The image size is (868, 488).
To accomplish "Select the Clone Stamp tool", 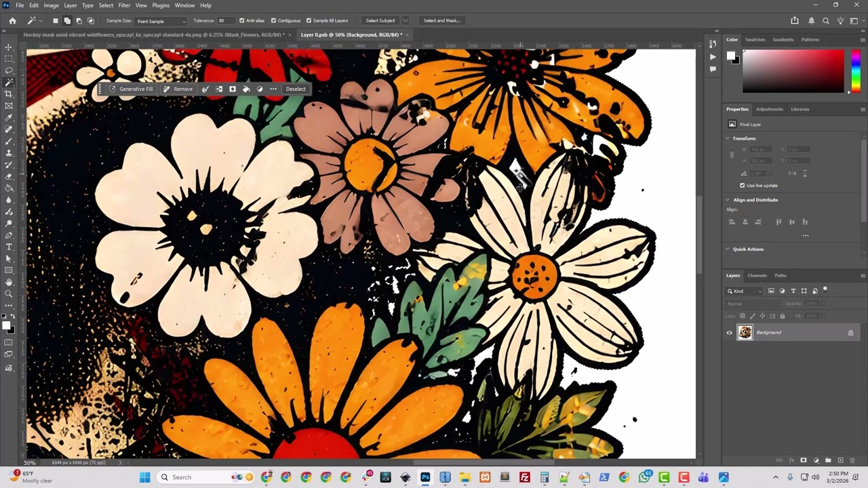I will pyautogui.click(x=9, y=152).
